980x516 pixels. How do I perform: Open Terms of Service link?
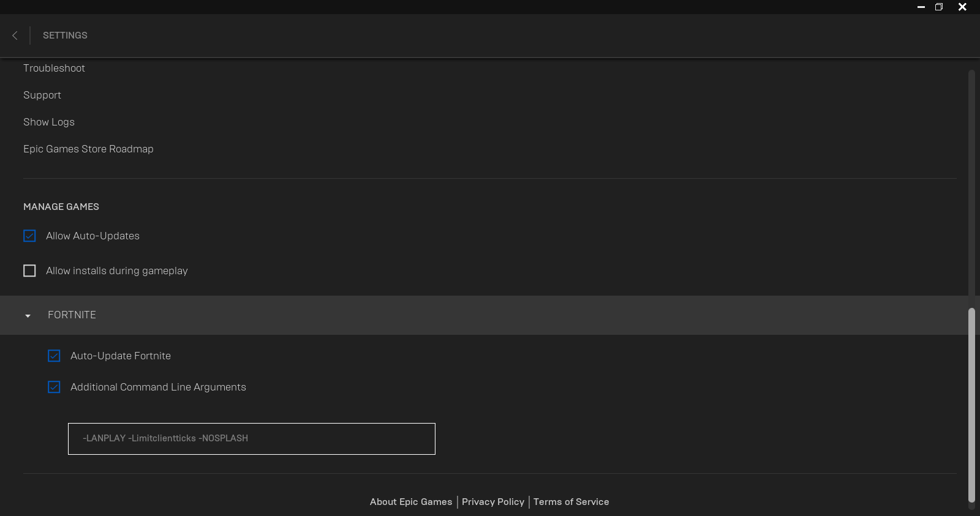571,502
